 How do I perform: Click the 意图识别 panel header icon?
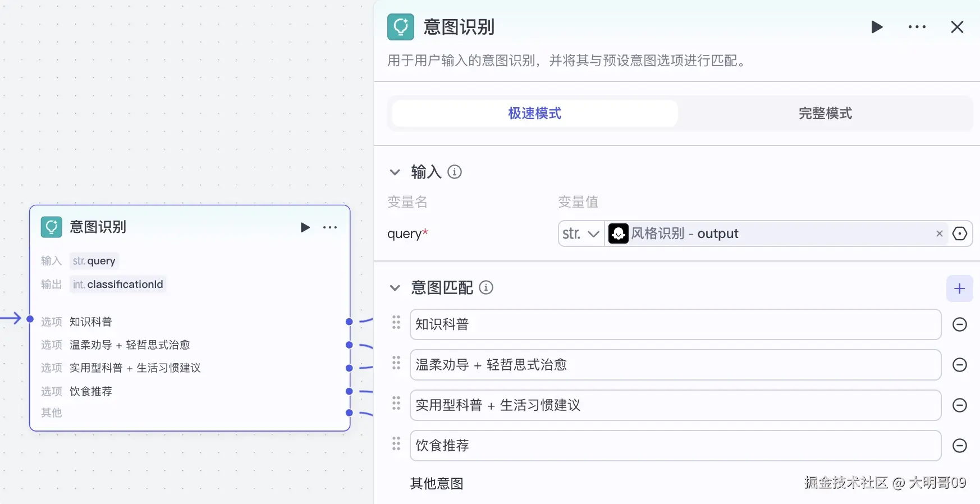(x=401, y=27)
